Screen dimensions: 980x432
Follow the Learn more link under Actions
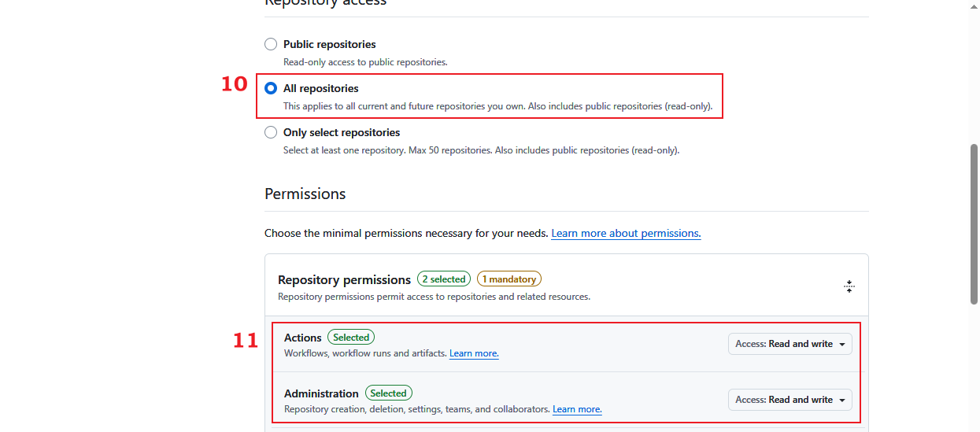[x=474, y=353]
